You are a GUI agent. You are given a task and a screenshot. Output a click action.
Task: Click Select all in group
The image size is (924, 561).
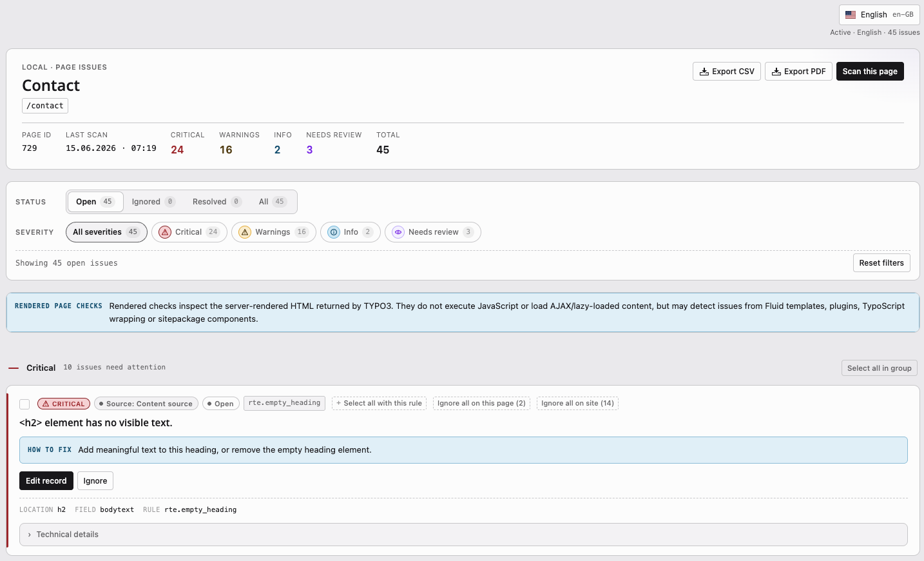879,368
